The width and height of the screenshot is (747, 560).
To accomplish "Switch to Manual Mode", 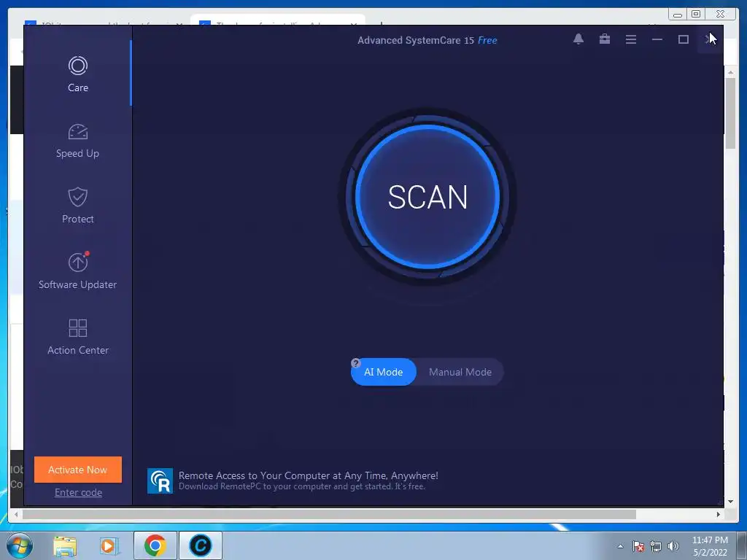I will 460,372.
